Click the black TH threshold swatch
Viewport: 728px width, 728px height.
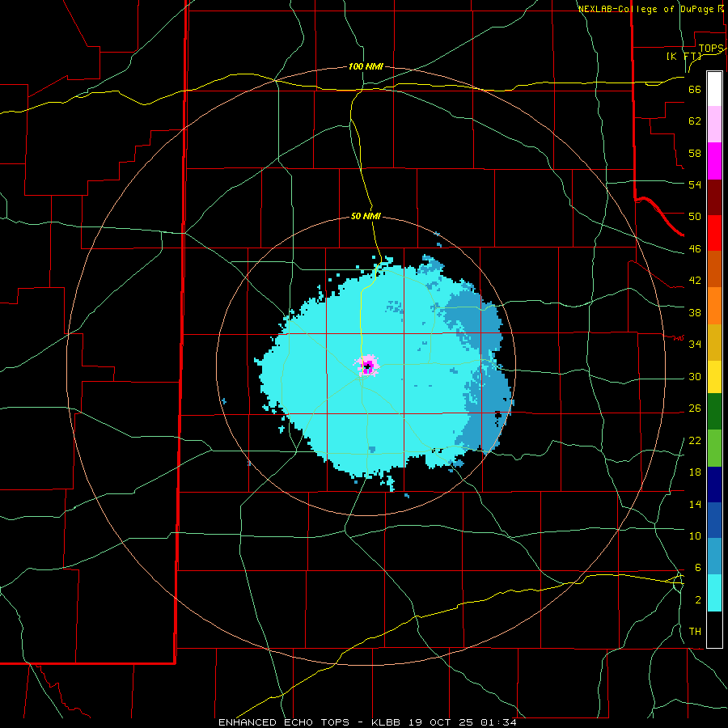[x=714, y=629]
